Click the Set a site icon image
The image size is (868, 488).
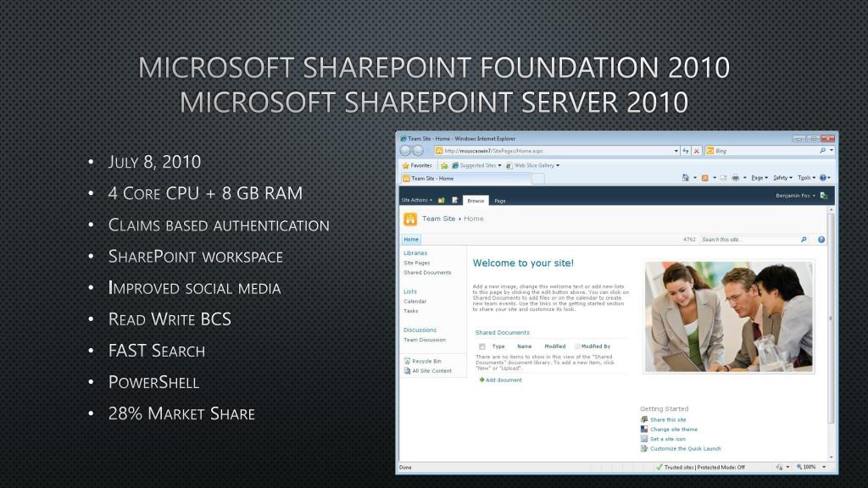pos(644,439)
